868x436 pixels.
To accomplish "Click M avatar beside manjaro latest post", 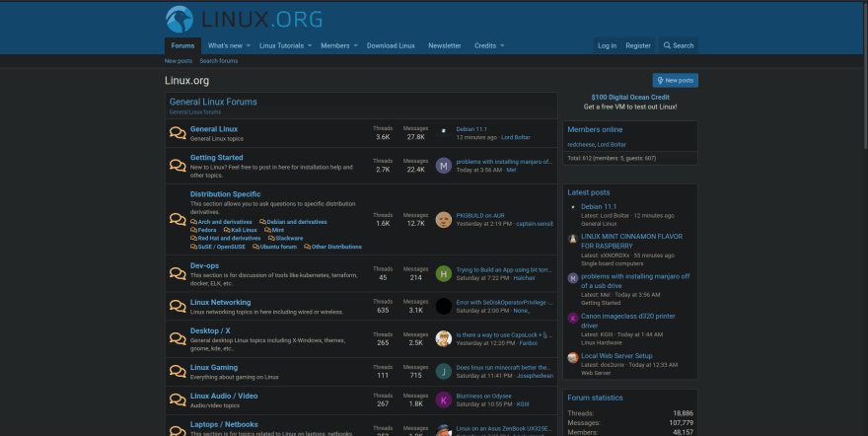I will pyautogui.click(x=573, y=278).
